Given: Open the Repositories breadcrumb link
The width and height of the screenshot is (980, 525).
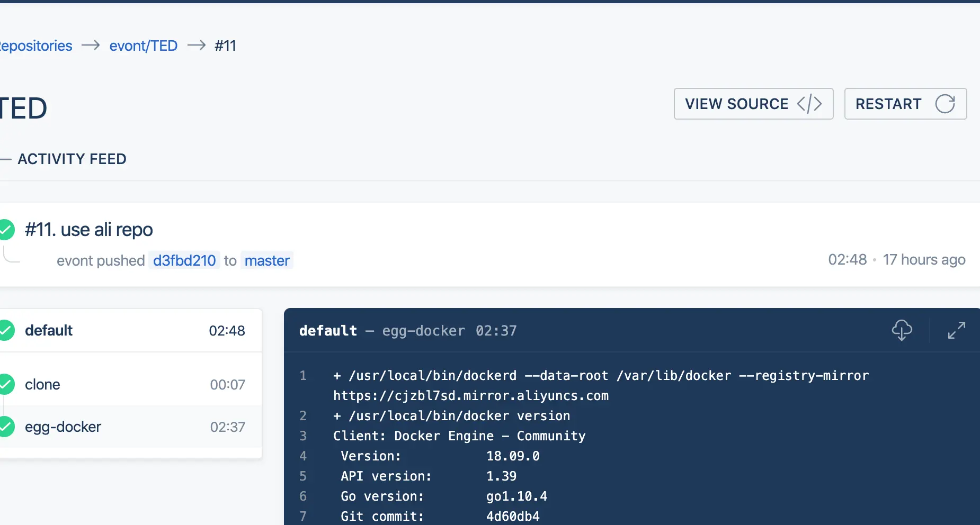Looking at the screenshot, I should [x=36, y=46].
